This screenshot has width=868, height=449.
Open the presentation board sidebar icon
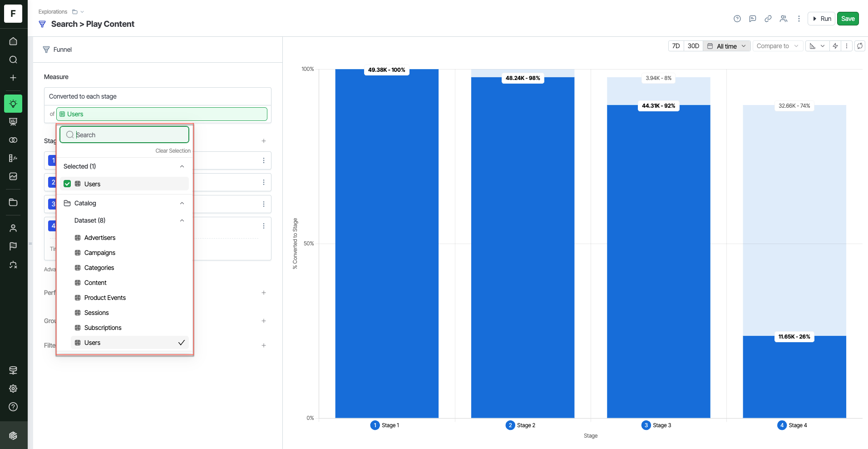click(x=13, y=122)
